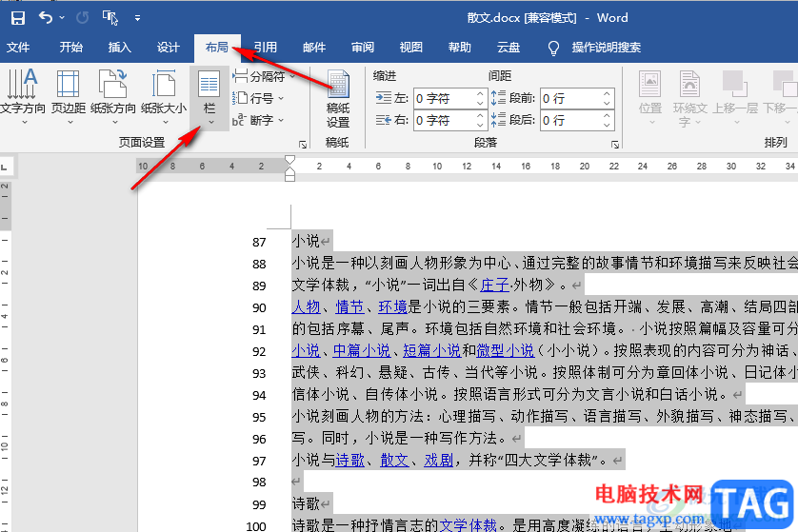798x532 pixels.
Task: Open the 页面设置 dialog launcher
Action: 303,145
